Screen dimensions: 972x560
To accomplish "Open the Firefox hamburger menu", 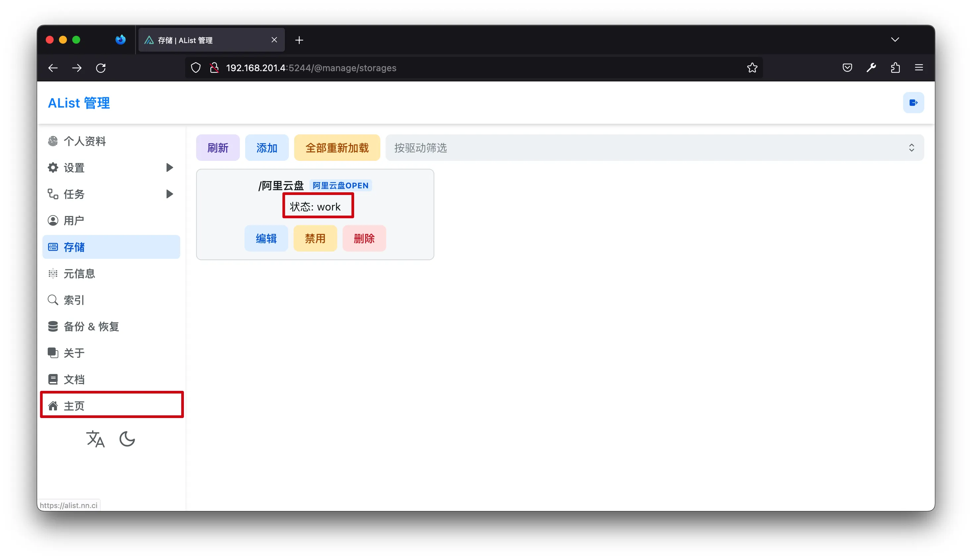I will point(919,68).
